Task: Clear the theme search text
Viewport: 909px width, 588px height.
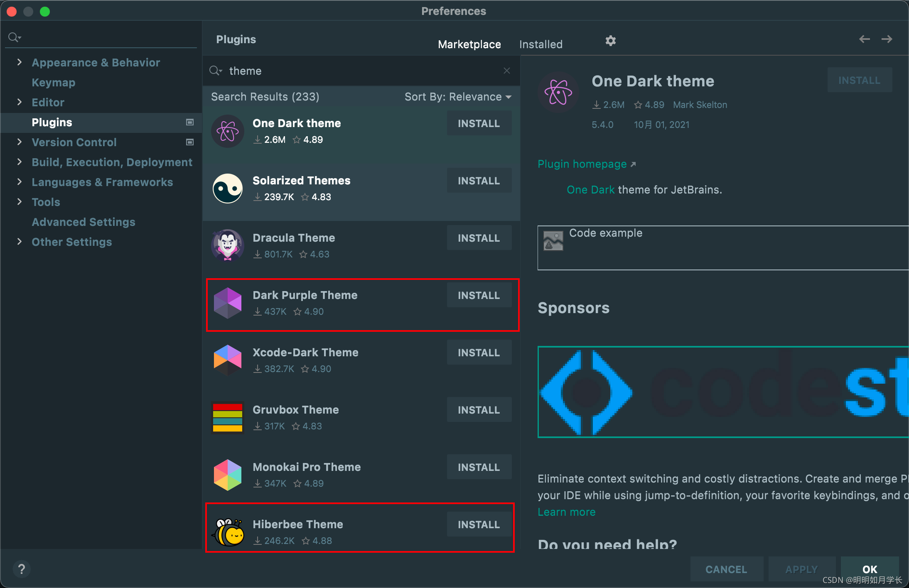Action: [x=506, y=71]
